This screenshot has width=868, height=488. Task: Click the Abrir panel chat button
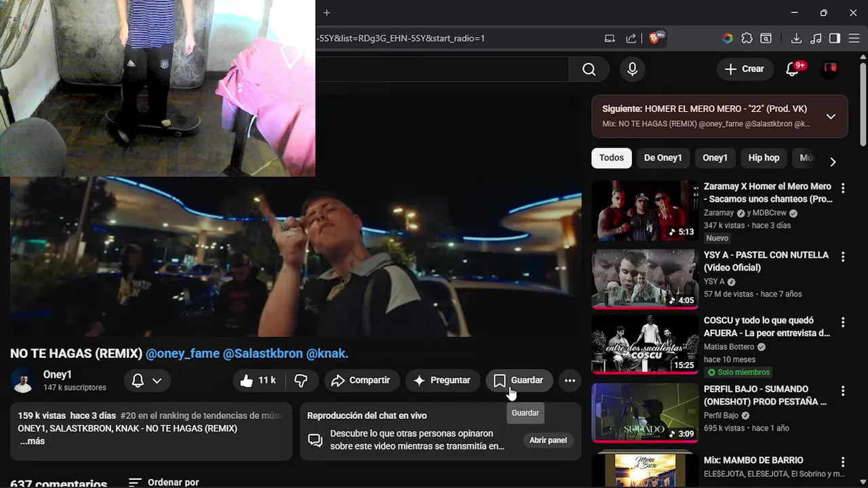548,441
